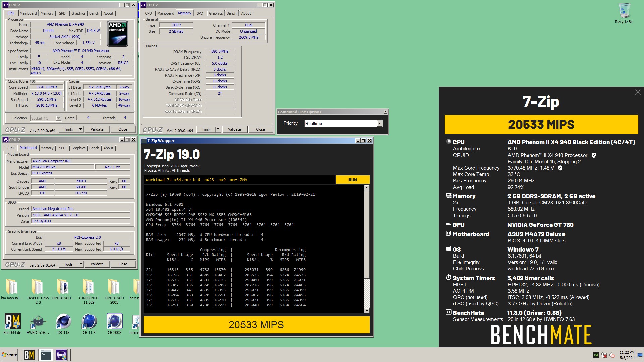Open Memory tab in Mainboard CPU-Z window
Image resolution: width=644 pixels, height=362 pixels.
[47, 148]
